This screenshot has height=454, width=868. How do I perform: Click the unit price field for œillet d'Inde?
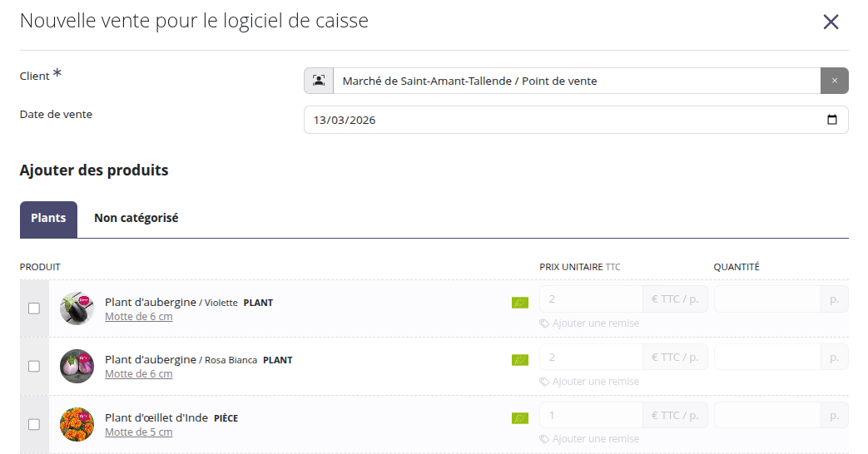click(x=591, y=415)
